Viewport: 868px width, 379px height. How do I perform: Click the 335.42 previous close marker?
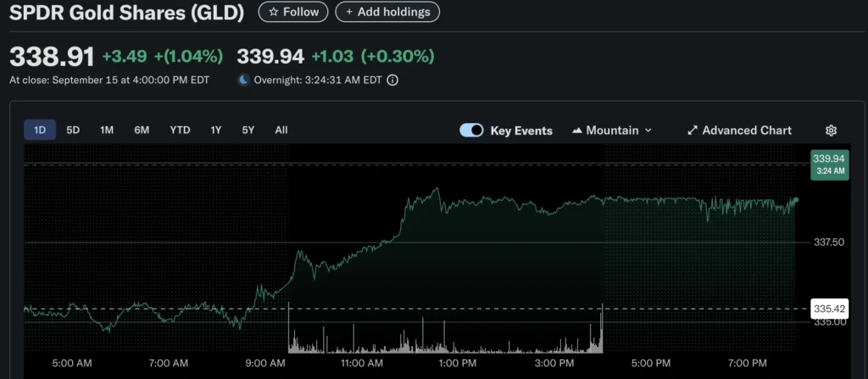[829, 308]
